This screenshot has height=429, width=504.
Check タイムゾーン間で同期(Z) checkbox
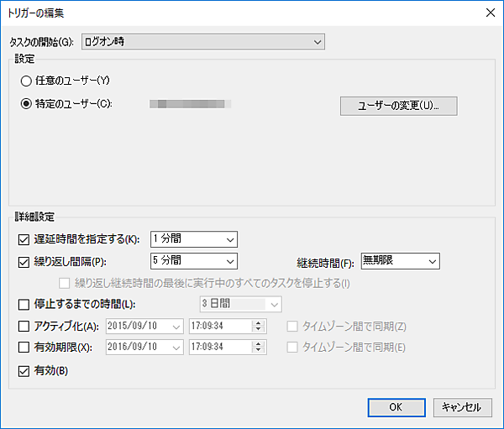point(292,327)
